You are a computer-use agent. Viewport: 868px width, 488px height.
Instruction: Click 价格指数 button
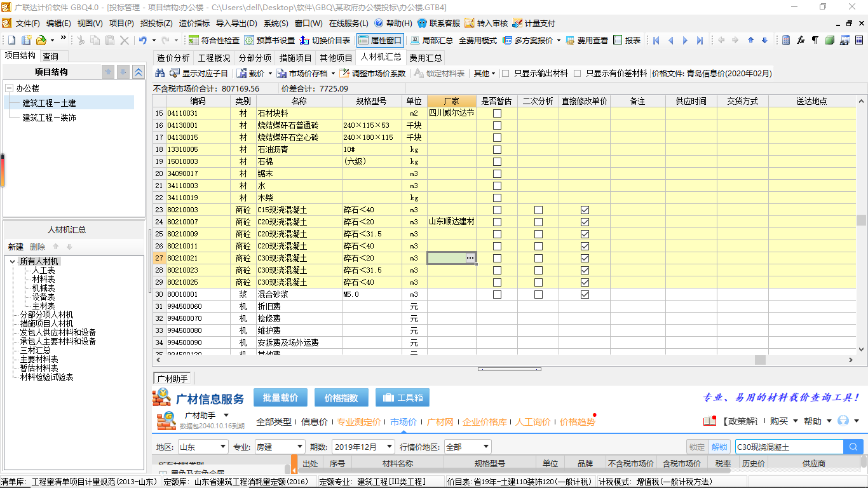click(341, 398)
